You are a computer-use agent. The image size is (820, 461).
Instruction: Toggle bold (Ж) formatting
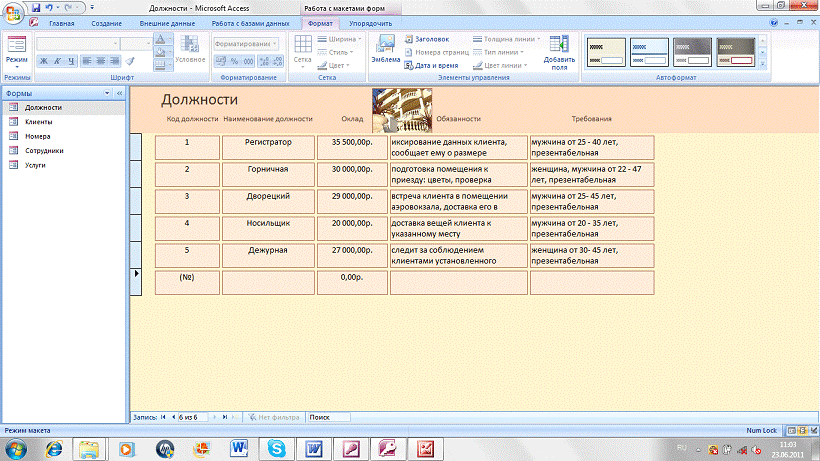pyautogui.click(x=43, y=61)
